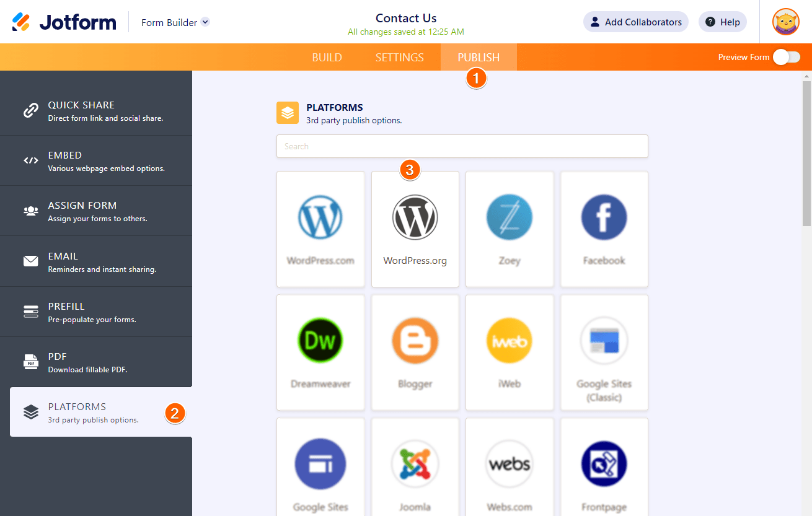This screenshot has height=516, width=812.
Task: Open the Form Builder dropdown arrow
Action: (205, 22)
